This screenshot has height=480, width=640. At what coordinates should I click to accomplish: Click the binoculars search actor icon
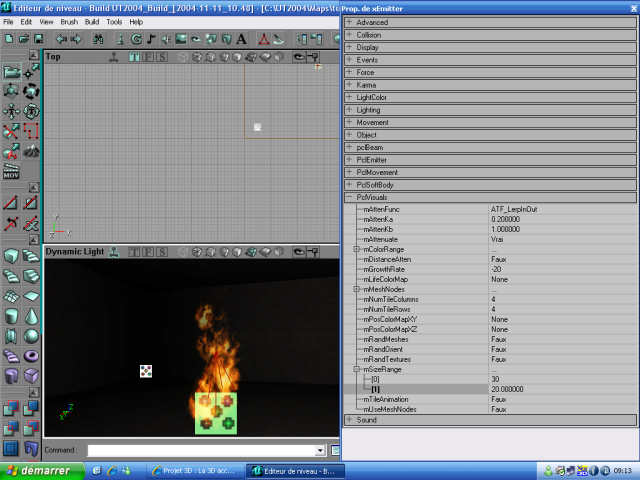click(98, 39)
